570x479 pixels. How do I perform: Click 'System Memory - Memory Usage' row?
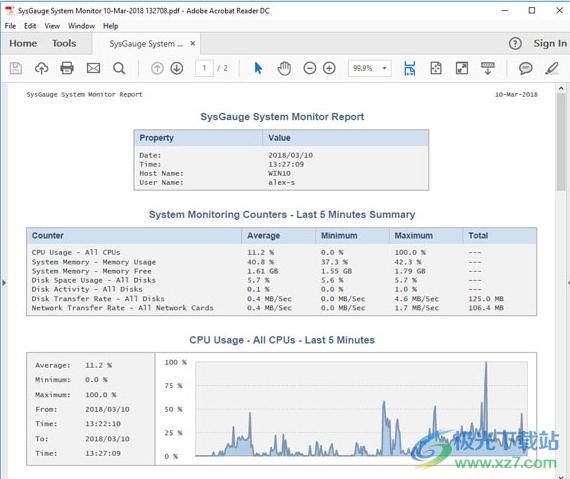click(281, 262)
